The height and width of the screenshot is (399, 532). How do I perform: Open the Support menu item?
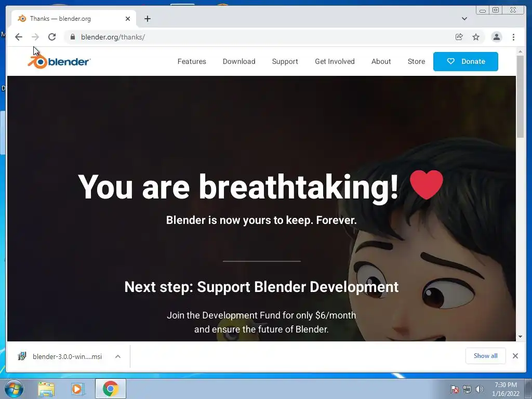[285, 61]
